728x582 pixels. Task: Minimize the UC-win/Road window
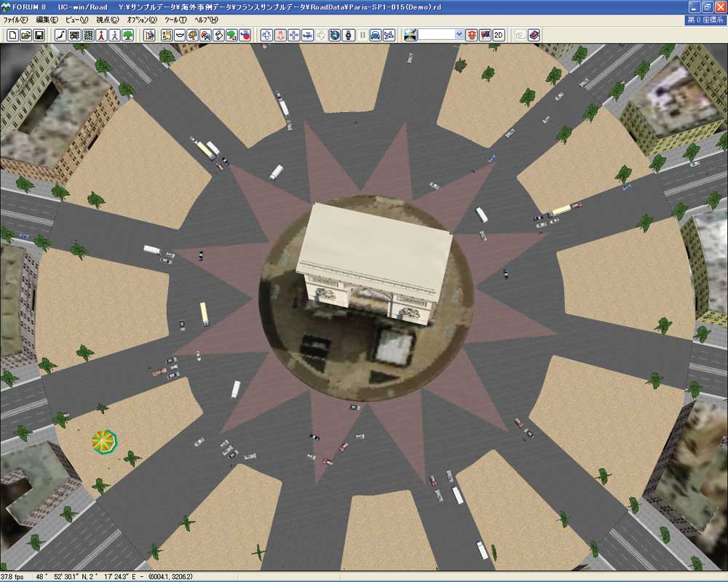(x=694, y=7)
